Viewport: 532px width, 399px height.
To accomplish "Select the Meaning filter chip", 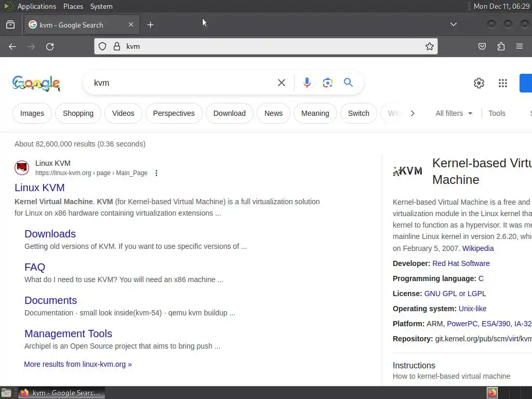I will click(x=315, y=113).
